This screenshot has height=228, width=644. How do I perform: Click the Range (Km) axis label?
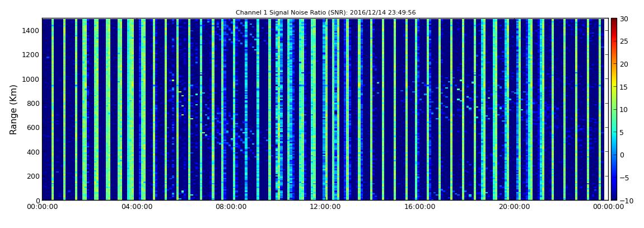pyautogui.click(x=13, y=110)
